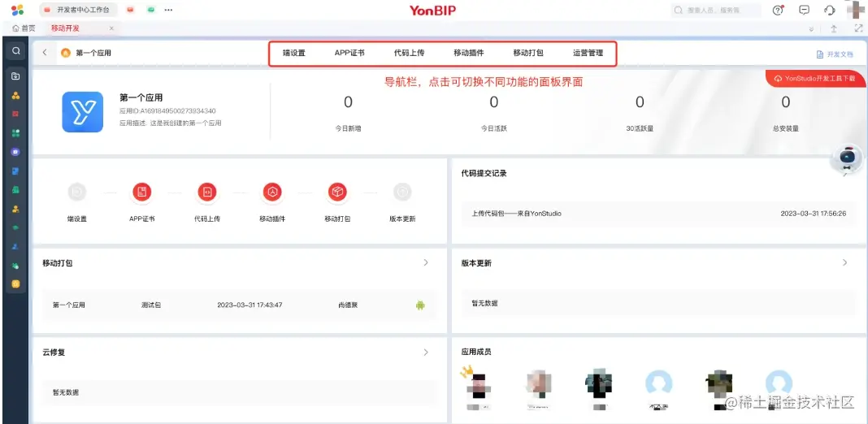Click the crowned first member avatar

point(479,385)
